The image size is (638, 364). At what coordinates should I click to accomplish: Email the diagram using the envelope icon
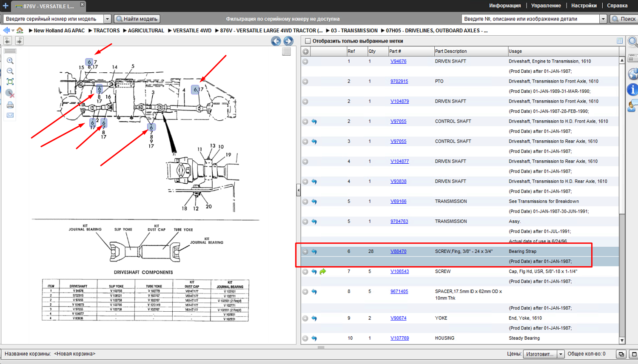tap(10, 115)
